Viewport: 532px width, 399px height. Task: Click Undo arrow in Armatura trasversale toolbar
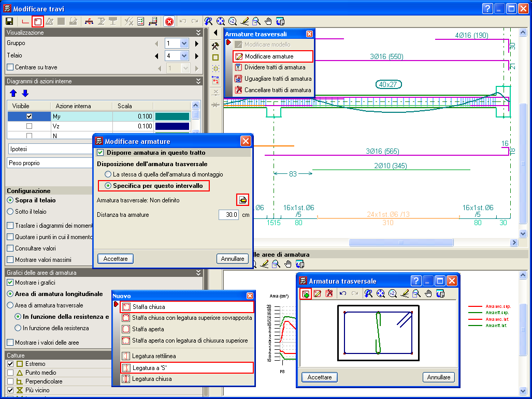point(343,293)
